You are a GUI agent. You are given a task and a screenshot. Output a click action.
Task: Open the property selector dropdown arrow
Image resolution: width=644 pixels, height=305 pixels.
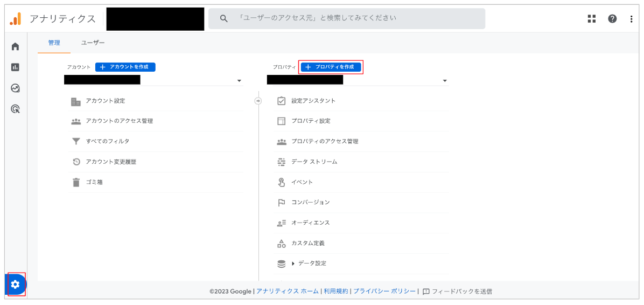(445, 81)
